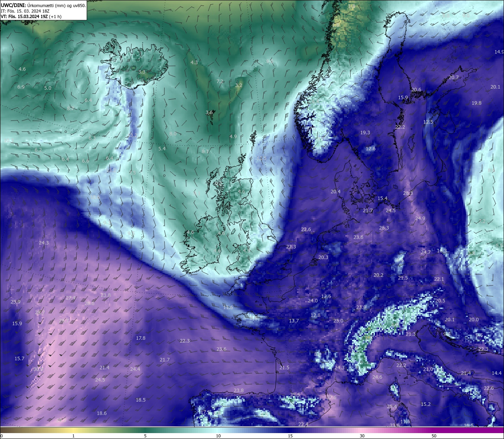The width and height of the screenshot is (504, 439).
Task: Click the 24.7 value label
Action: point(426,252)
